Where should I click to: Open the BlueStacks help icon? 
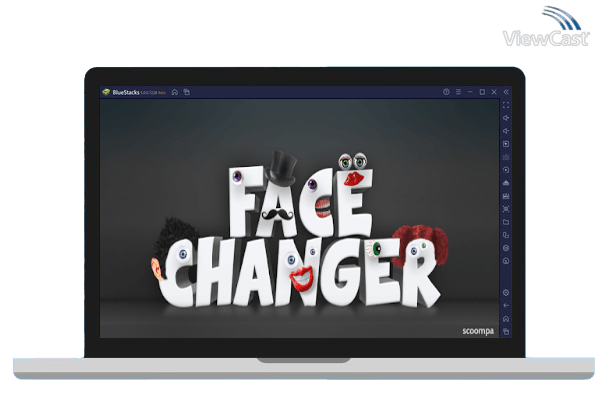446,92
